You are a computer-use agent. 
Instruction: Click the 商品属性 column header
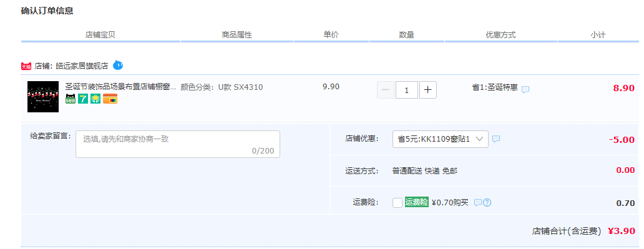click(237, 35)
